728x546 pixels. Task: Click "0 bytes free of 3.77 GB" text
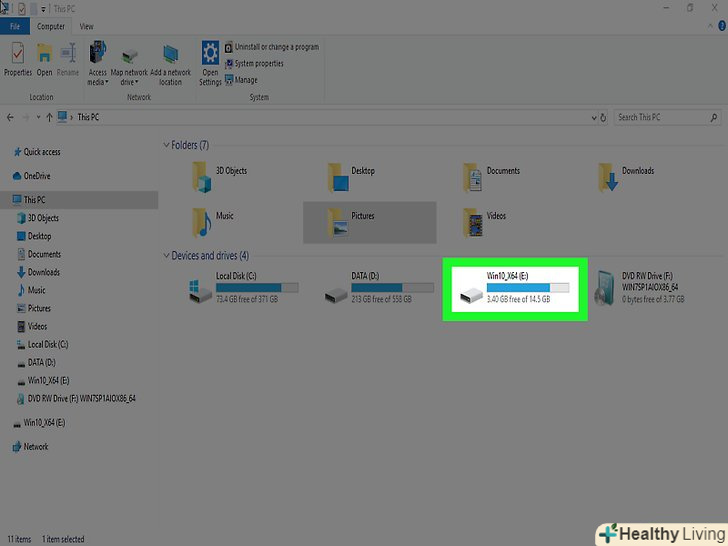653,299
